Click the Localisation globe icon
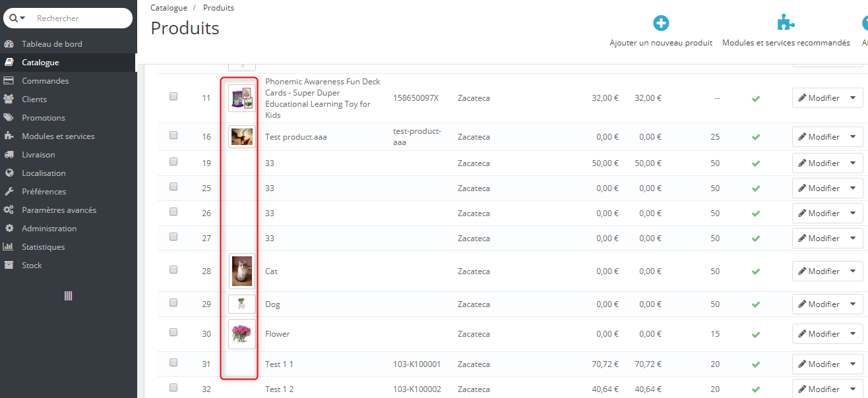The width and height of the screenshot is (868, 398). (x=9, y=173)
